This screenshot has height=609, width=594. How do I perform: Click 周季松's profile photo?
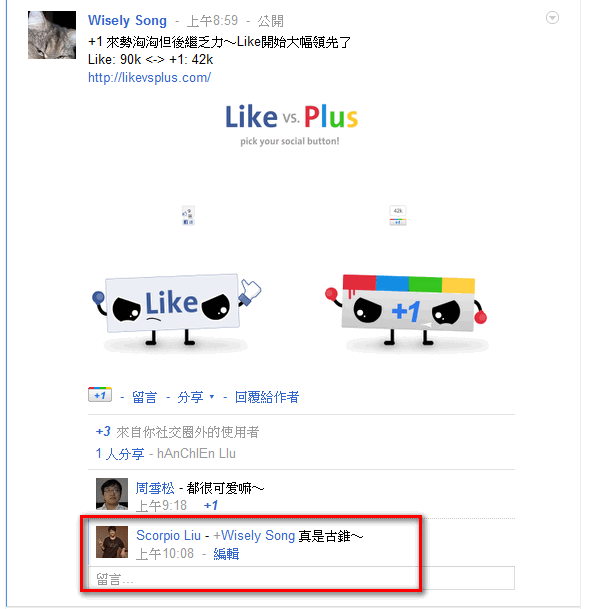coord(112,494)
